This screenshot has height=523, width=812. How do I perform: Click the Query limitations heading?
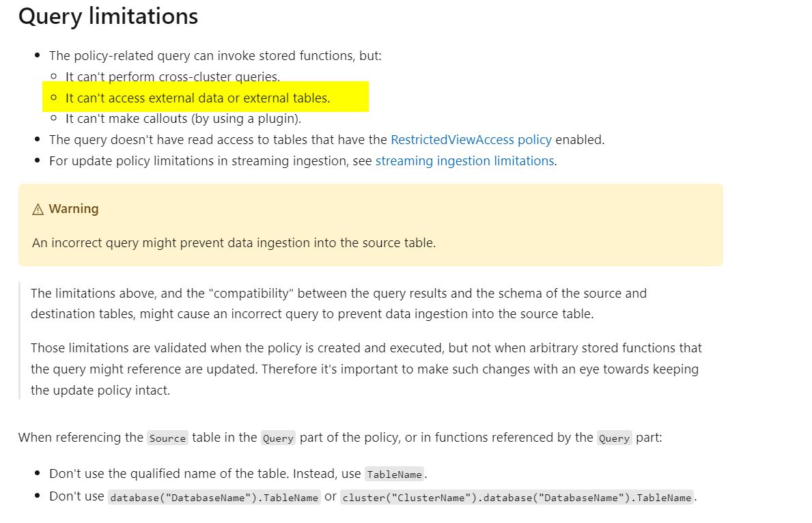[108, 16]
